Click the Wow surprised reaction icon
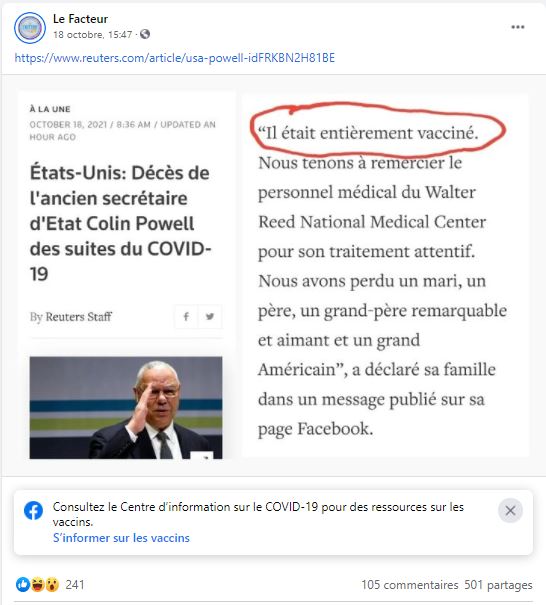 (52, 585)
